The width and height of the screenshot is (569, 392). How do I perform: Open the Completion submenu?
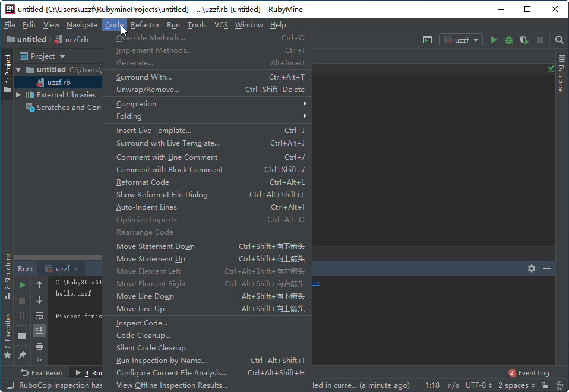tap(207, 104)
